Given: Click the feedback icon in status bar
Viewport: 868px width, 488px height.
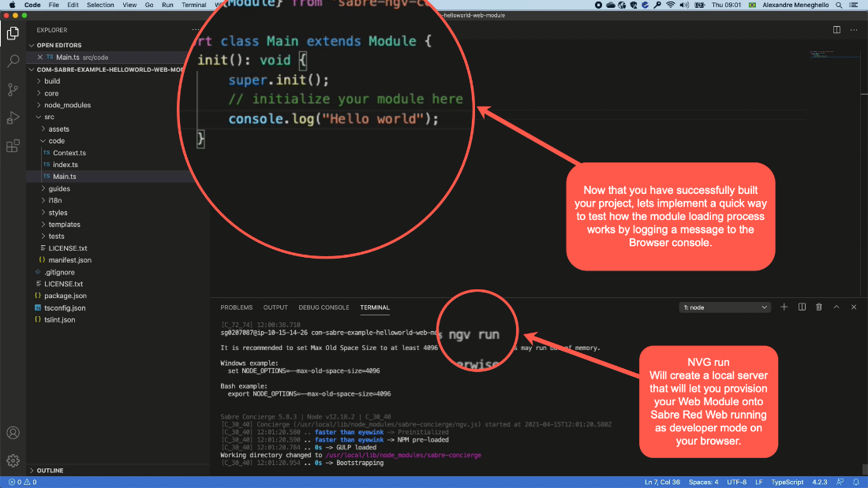Looking at the screenshot, I should (840, 482).
